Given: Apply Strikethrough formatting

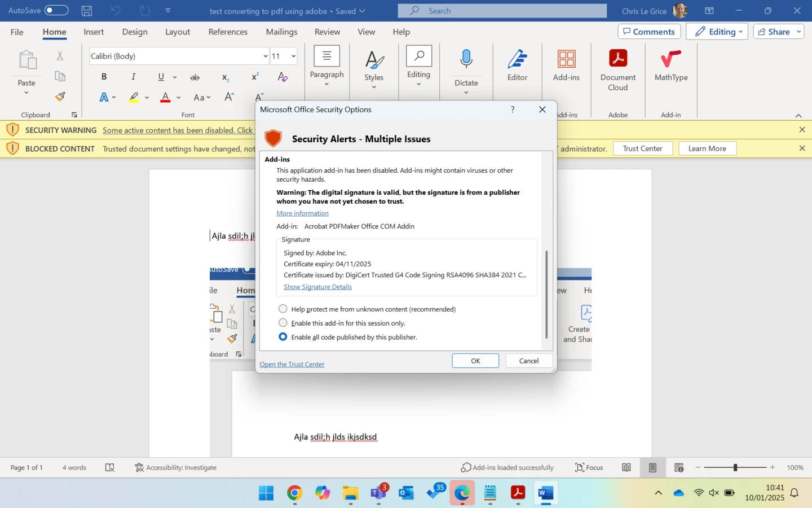Looking at the screenshot, I should click(x=195, y=77).
